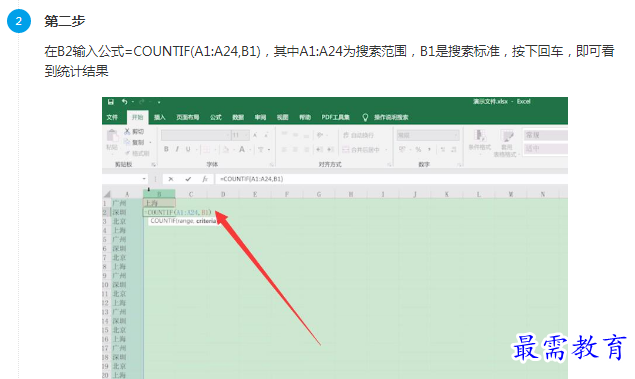The width and height of the screenshot is (635, 379).
Task: Open the 数字 group dialog launcher
Action: [x=459, y=164]
